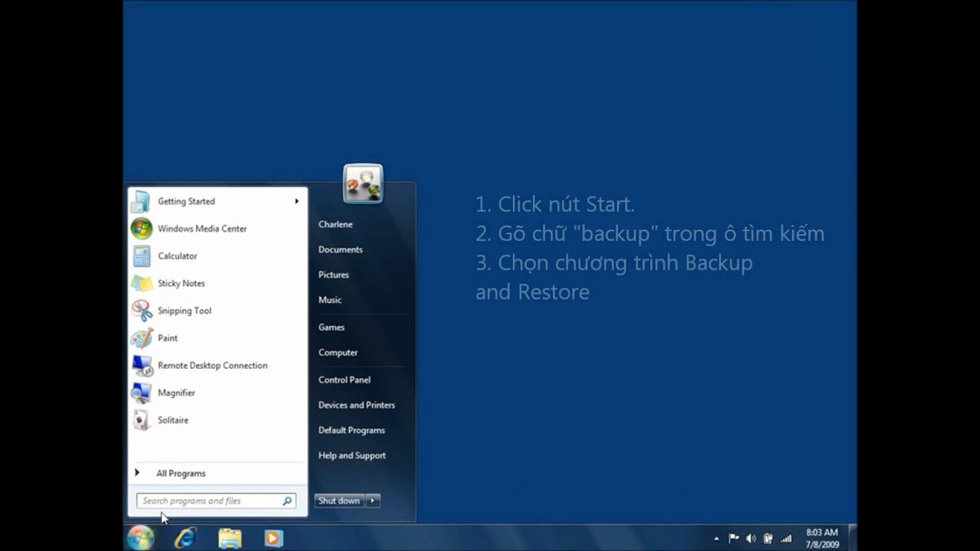Select the Windows Media Center label

coord(202,229)
